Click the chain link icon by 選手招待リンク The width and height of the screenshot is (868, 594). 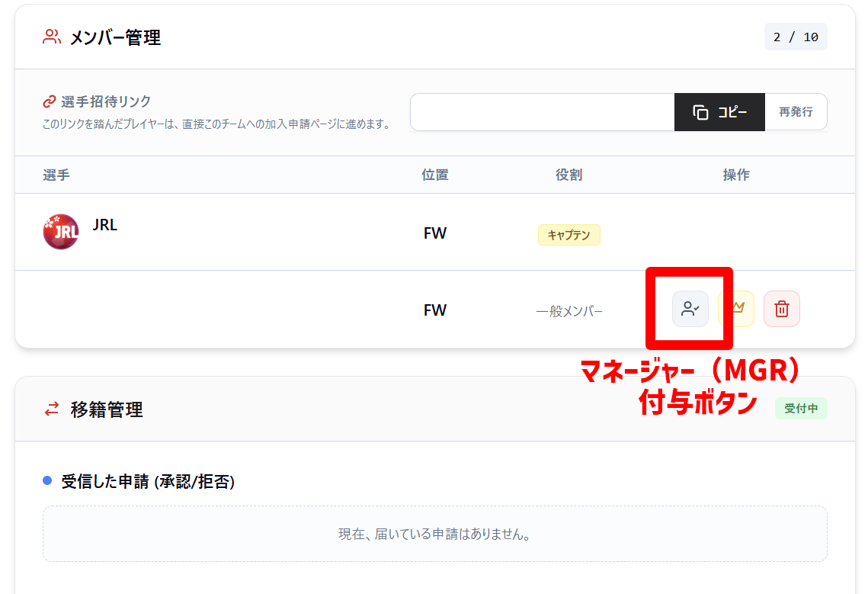[x=50, y=101]
